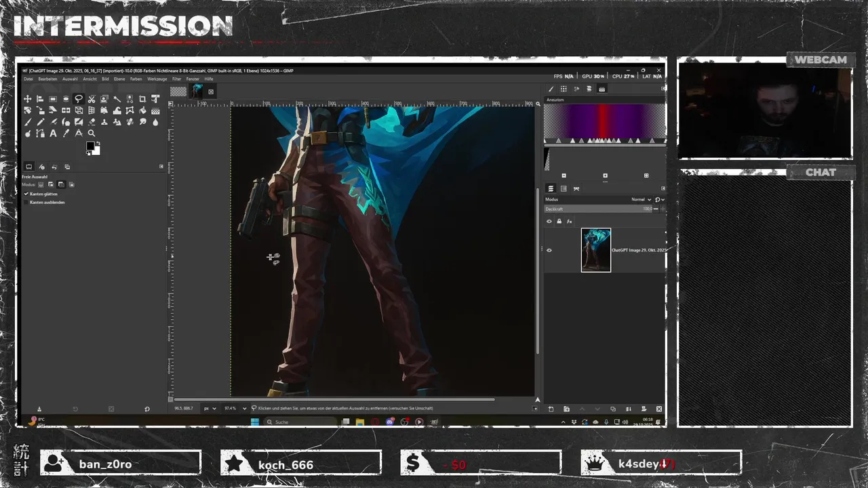
Task: Select the Measure compass tool
Action: (79, 134)
